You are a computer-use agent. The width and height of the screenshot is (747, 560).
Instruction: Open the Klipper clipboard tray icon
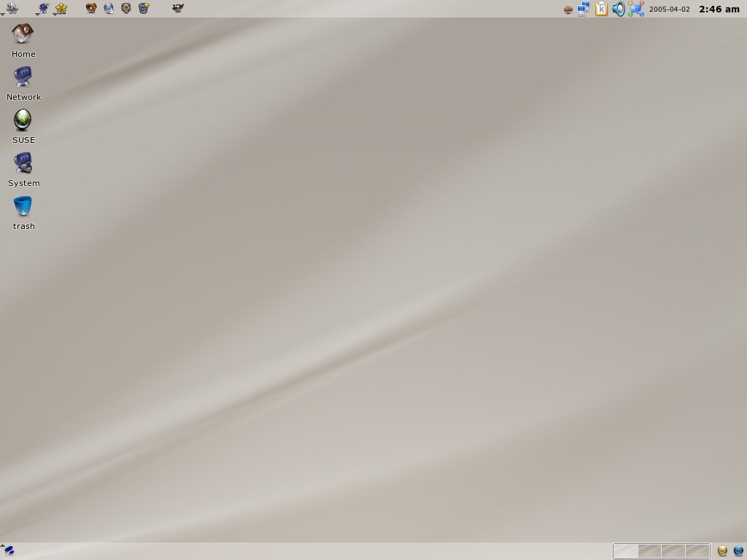point(601,9)
